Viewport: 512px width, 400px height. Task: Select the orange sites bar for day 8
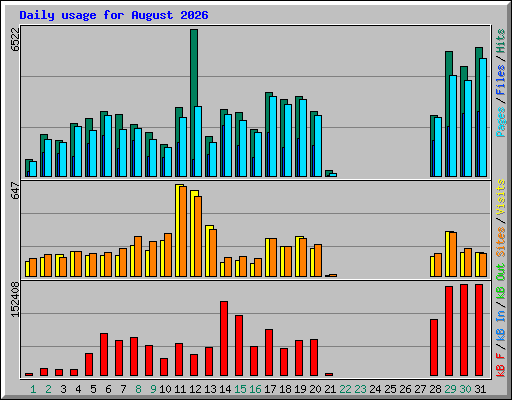[x=138, y=256]
